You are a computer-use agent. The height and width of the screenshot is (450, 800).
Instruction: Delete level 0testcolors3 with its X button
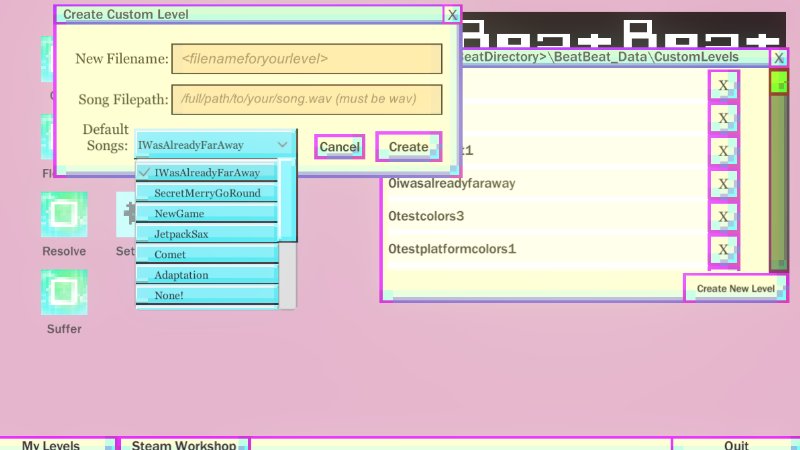click(723, 216)
